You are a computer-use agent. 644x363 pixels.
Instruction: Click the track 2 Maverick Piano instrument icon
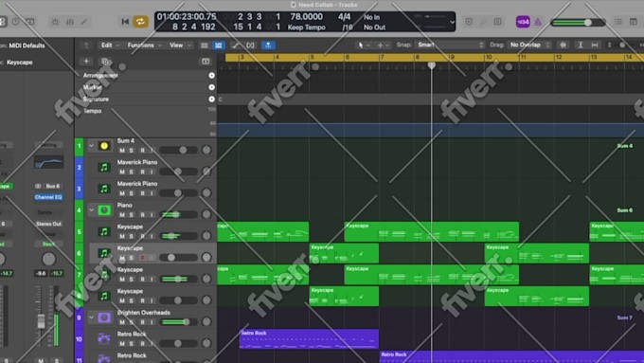coord(104,168)
